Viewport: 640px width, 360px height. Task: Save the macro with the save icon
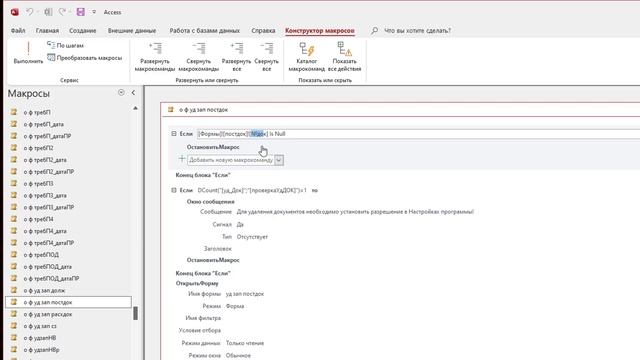[80, 12]
